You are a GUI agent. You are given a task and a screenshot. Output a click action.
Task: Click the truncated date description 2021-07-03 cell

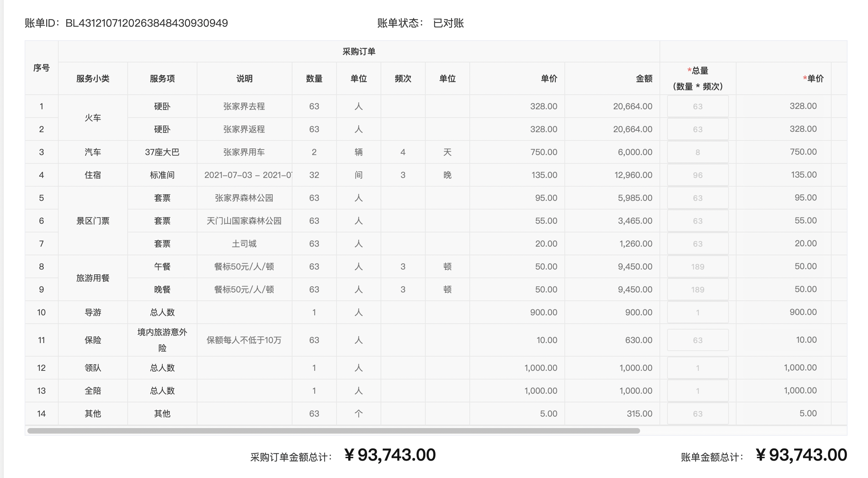pyautogui.click(x=245, y=175)
